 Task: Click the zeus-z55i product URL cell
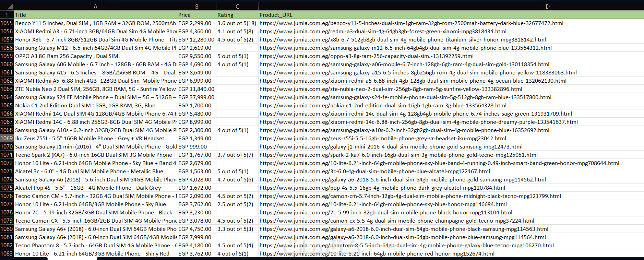pos(451,138)
